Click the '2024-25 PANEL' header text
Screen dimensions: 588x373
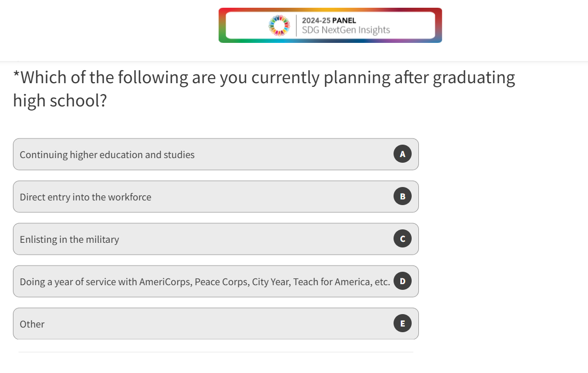coord(329,21)
